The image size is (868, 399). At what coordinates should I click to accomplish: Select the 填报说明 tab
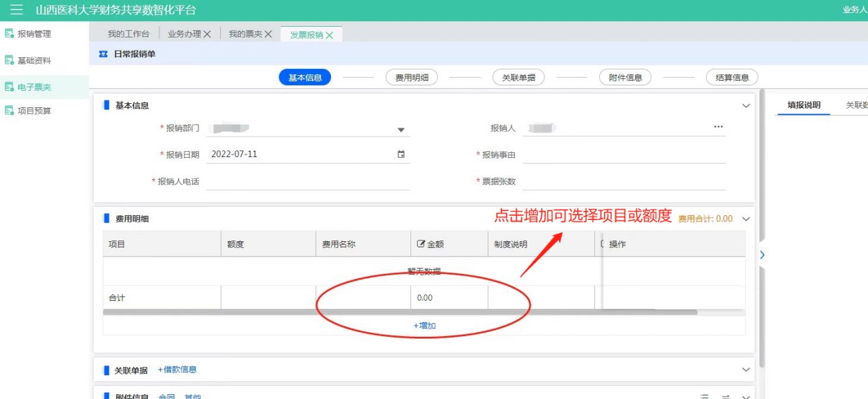tap(804, 105)
